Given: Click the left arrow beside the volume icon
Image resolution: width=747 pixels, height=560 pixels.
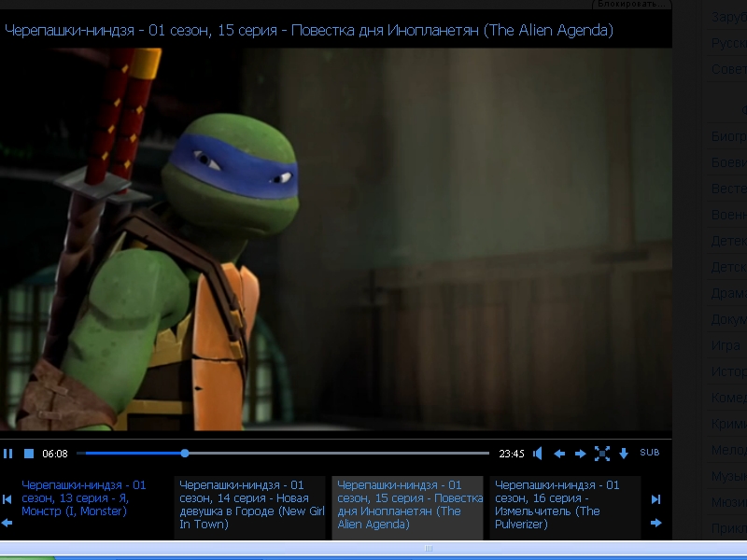Looking at the screenshot, I should click(x=559, y=454).
